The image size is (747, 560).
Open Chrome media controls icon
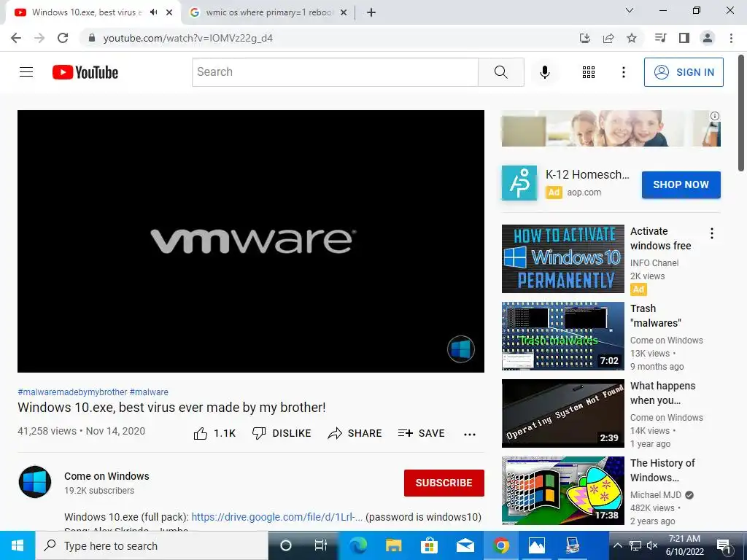click(x=660, y=38)
